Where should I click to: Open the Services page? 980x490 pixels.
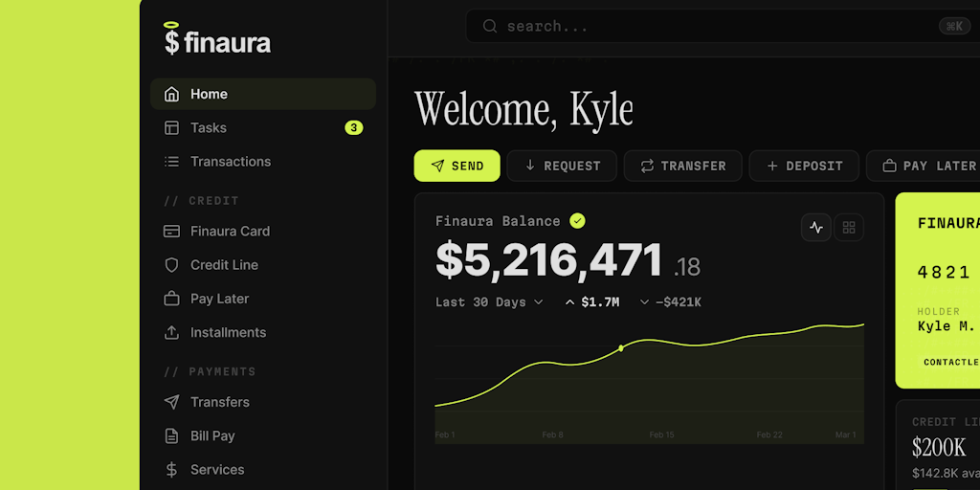263,469
